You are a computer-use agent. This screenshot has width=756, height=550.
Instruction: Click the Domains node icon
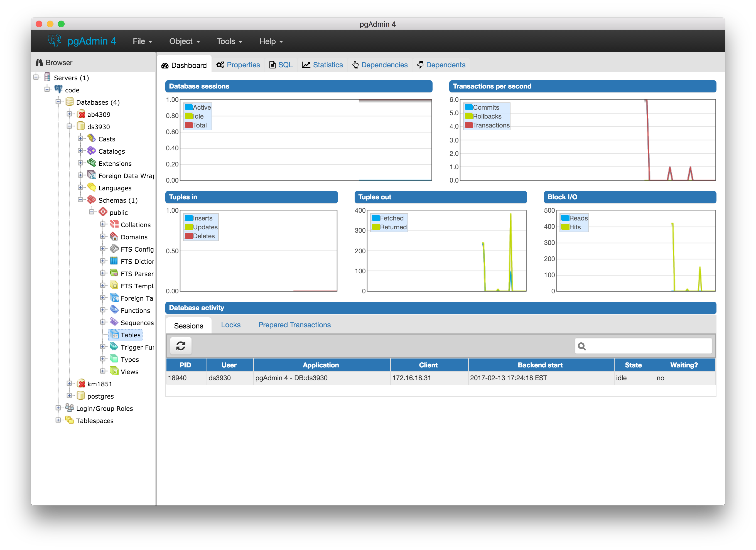point(114,236)
